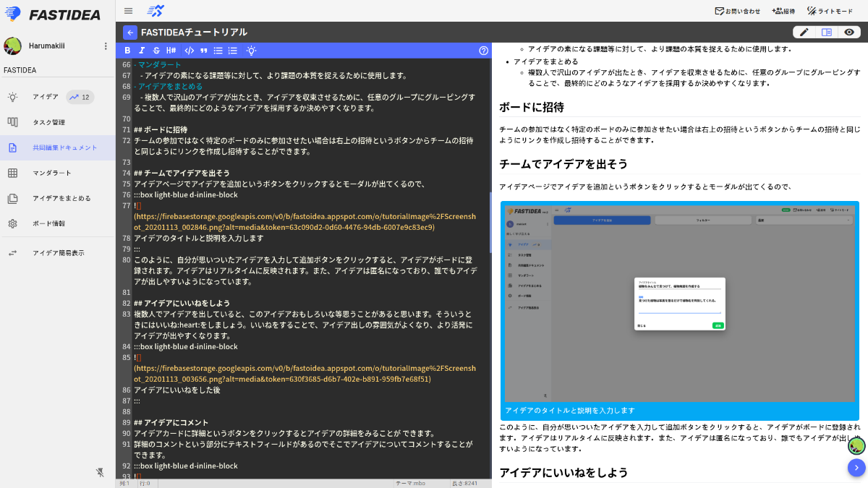Insert a bulleted list

(218, 51)
